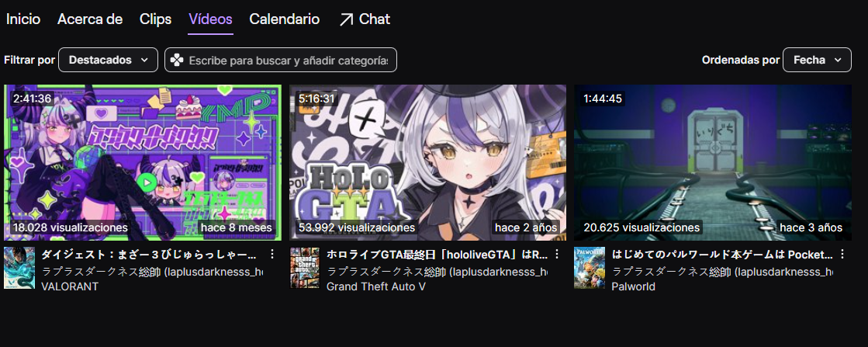
Task: Click the 20.625 visualizaciones label
Action: point(642,227)
